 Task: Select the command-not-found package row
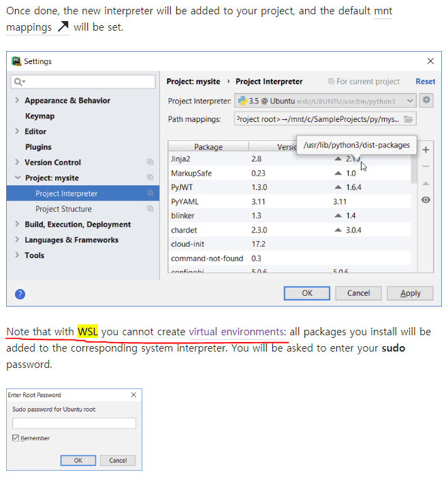tap(289, 258)
